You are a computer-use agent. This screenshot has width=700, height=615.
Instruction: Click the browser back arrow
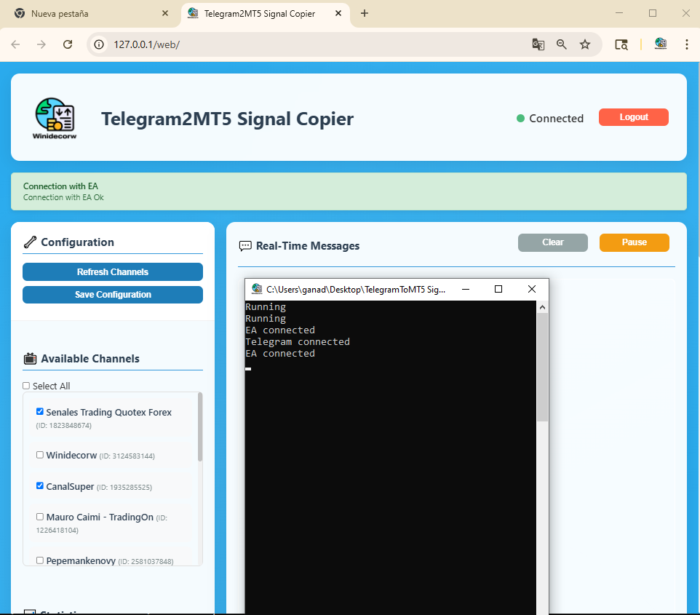coord(15,44)
